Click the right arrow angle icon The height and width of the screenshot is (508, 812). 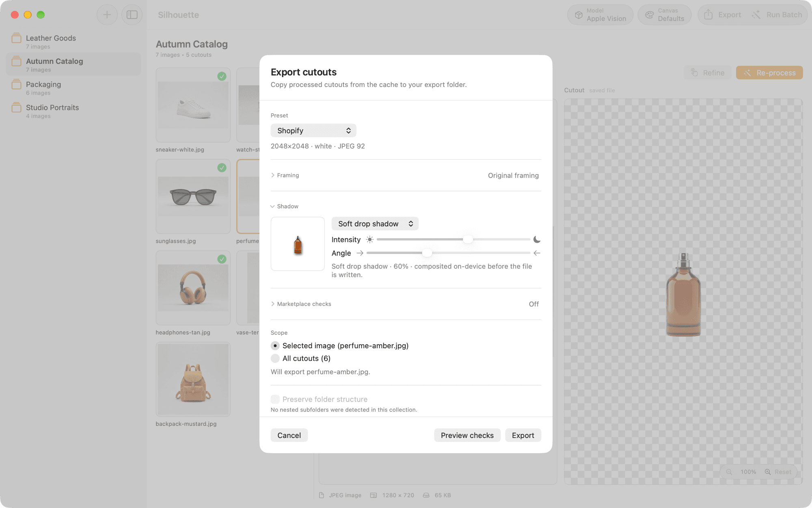coord(359,253)
